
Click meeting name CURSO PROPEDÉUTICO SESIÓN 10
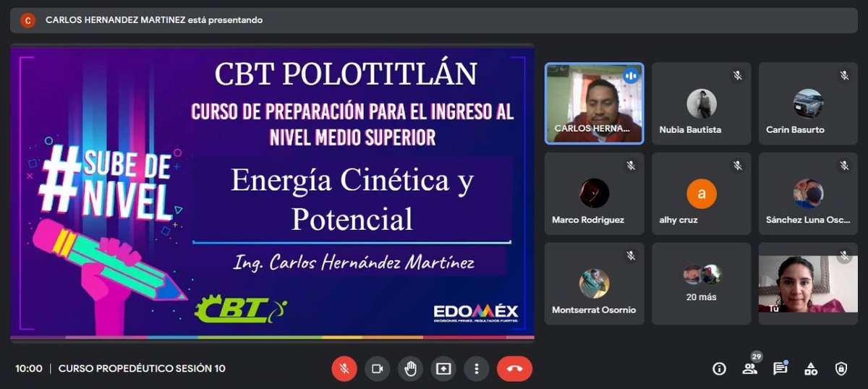point(142,369)
